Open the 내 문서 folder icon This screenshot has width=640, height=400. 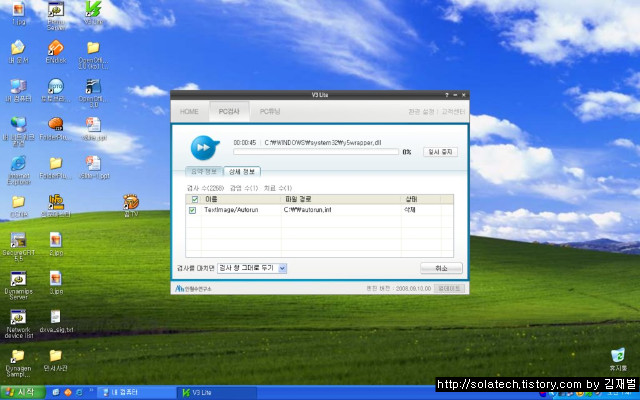click(18, 52)
